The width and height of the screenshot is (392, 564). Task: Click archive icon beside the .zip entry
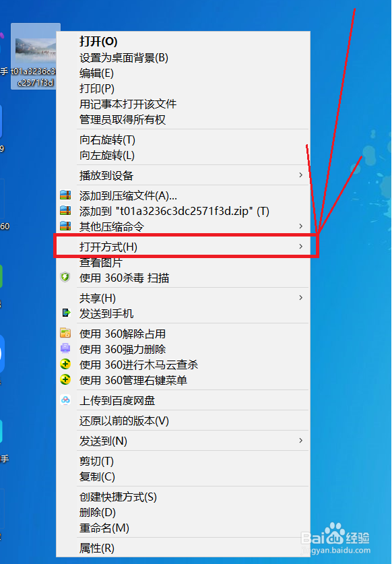65,211
